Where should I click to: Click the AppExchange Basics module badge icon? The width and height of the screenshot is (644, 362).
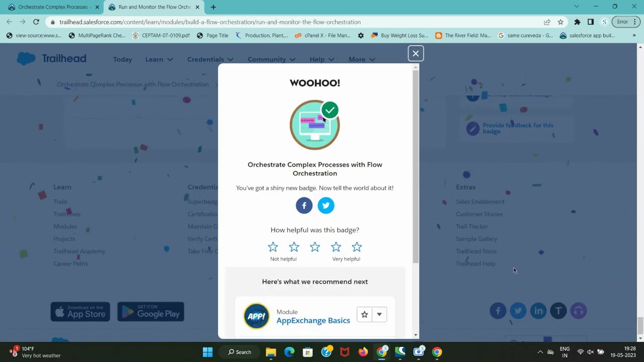click(257, 316)
